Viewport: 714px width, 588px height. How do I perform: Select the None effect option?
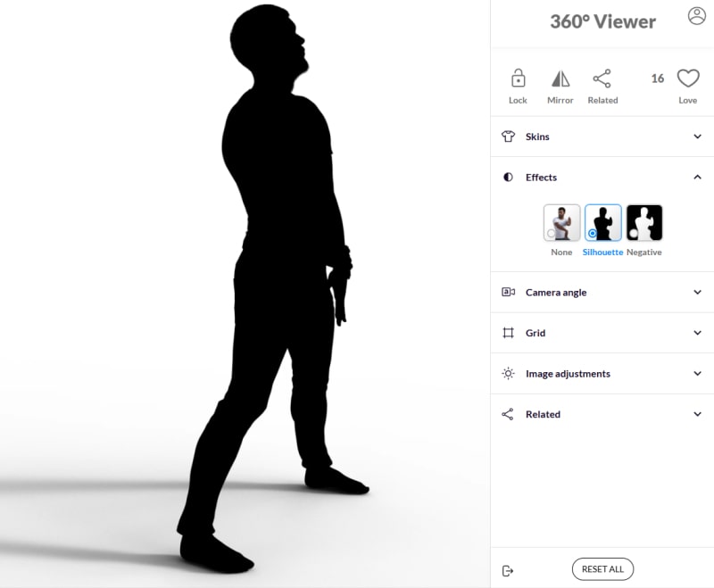561,223
